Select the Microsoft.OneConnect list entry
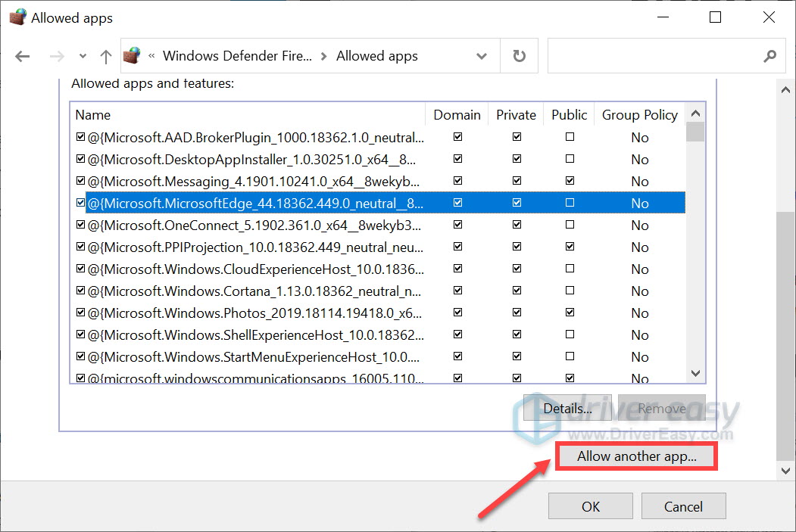The width and height of the screenshot is (796, 532). [254, 226]
